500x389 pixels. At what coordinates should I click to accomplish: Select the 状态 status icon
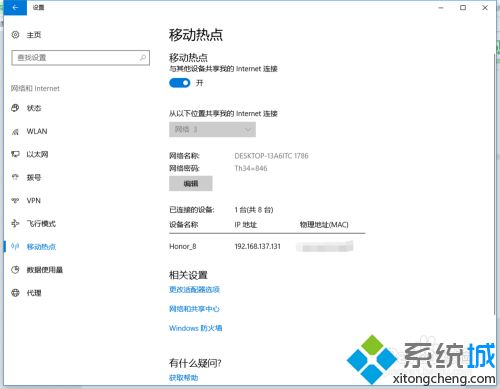point(15,108)
